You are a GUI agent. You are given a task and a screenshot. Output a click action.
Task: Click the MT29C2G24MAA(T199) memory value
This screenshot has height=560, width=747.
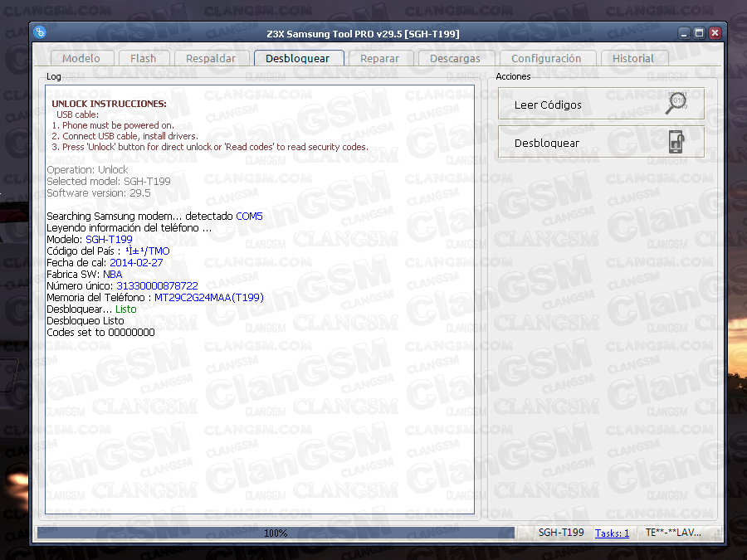tap(208, 298)
